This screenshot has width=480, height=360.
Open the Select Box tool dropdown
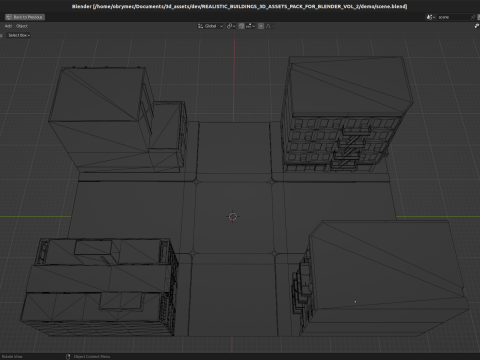[19, 35]
